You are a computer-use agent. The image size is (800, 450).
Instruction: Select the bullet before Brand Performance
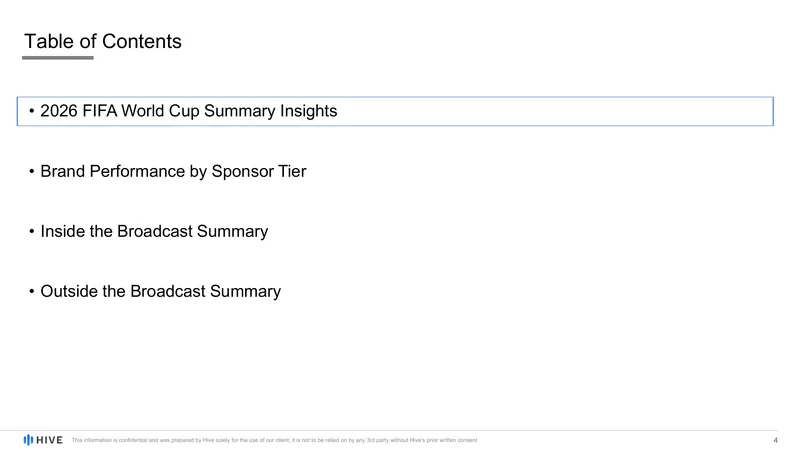point(32,171)
